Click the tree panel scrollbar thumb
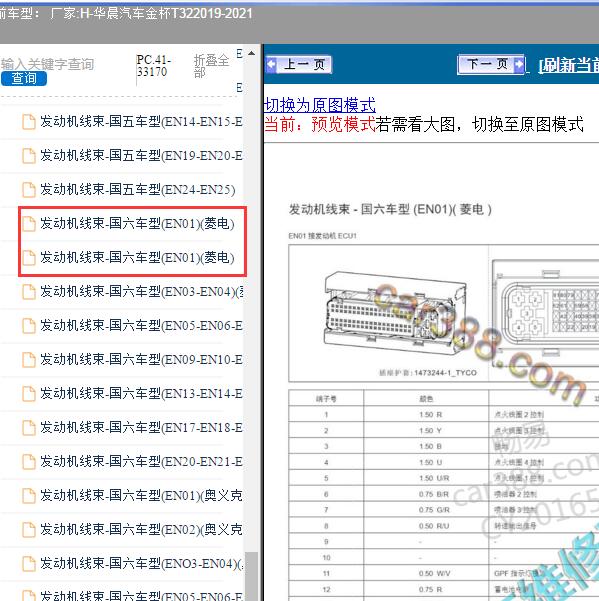Screen dimensions: 599x601 point(251,576)
